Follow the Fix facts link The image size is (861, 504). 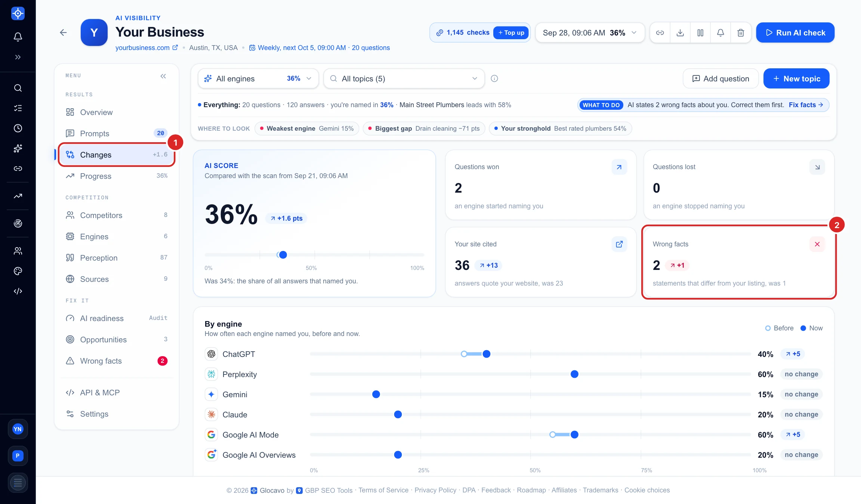point(806,105)
